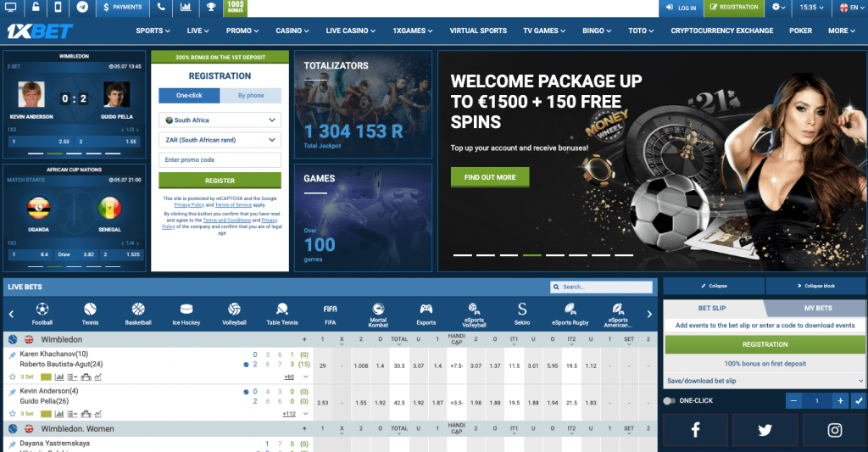The image size is (868, 452).
Task: Expand the LIVE CASINO menu
Action: pyautogui.click(x=350, y=31)
